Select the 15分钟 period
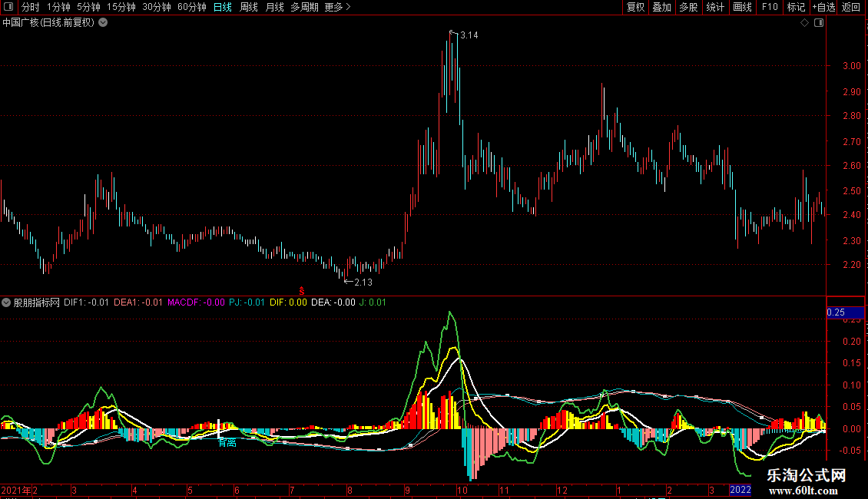Viewport: 868px width, 499px height. (121, 7)
